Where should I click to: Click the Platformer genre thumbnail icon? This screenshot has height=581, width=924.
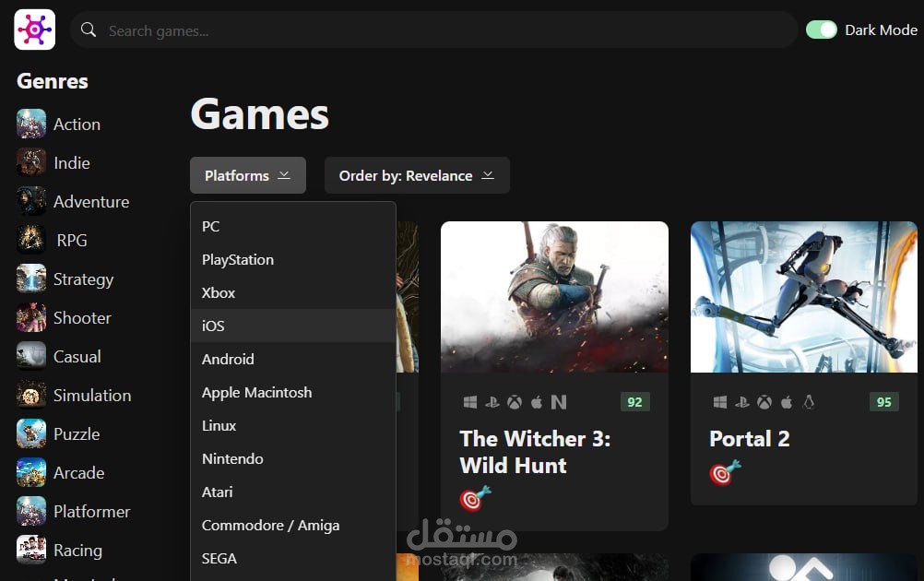pyautogui.click(x=31, y=511)
